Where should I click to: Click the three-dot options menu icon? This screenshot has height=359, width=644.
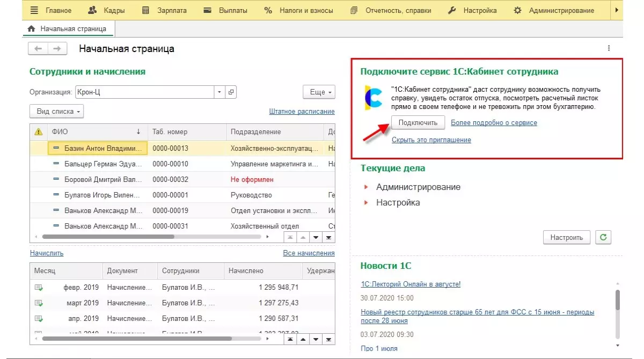click(609, 48)
